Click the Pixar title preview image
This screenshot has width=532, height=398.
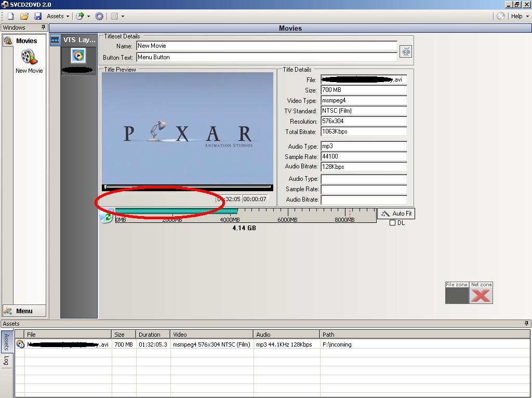[x=187, y=128]
